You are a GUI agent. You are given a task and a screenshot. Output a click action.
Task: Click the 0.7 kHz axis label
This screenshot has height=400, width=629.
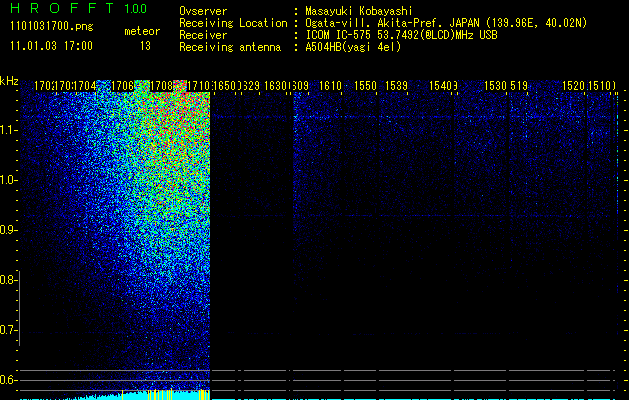coord(8,330)
